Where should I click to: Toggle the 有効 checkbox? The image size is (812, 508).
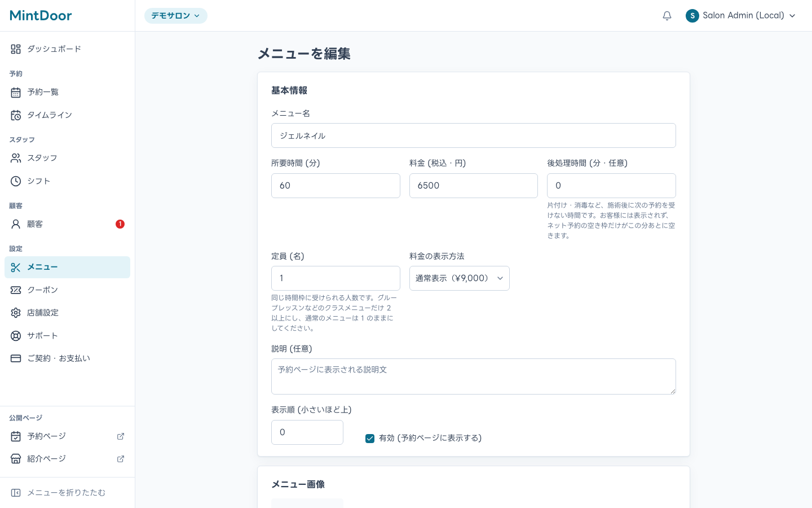(370, 439)
